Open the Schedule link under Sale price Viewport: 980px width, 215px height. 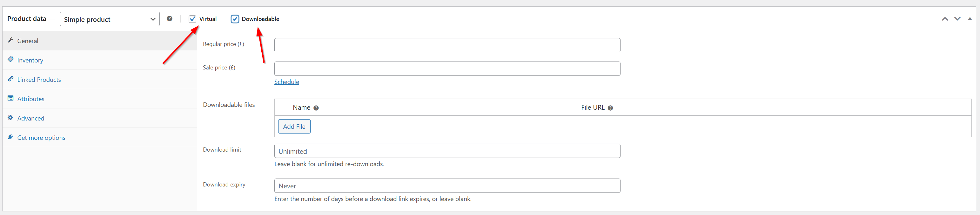click(286, 82)
